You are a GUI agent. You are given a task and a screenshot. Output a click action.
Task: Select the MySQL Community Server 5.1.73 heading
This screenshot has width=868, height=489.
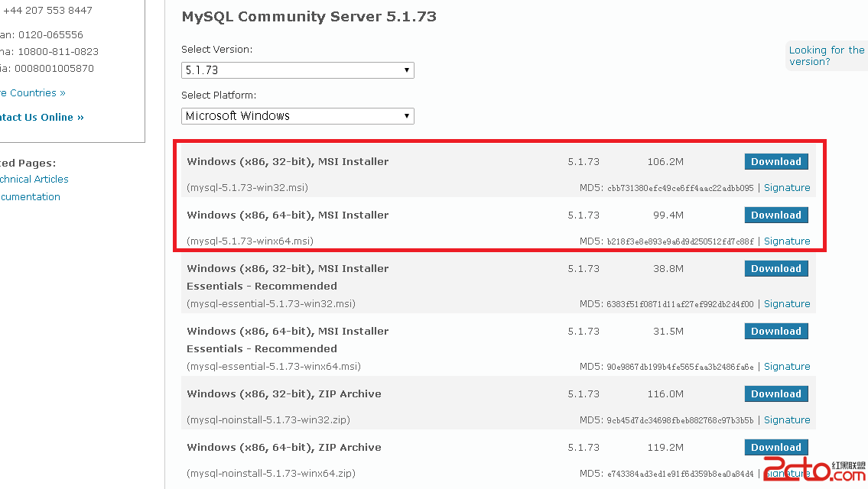point(309,17)
